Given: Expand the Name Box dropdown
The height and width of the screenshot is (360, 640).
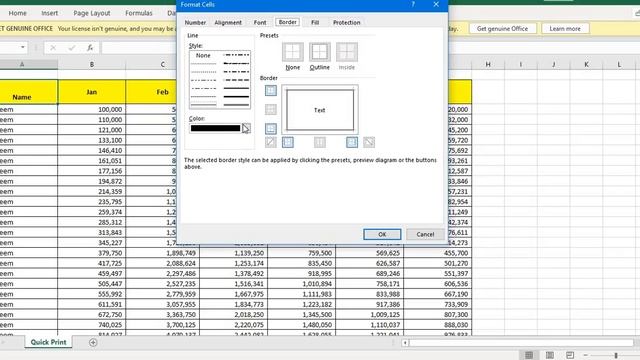Looking at the screenshot, I should pos(22,48).
